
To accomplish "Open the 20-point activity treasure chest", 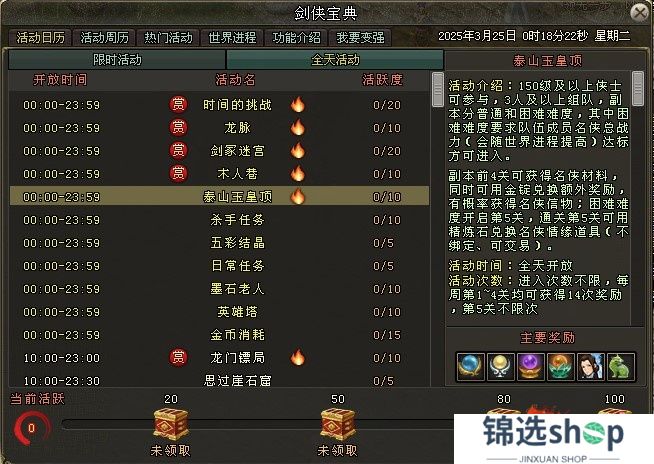I will click(171, 424).
